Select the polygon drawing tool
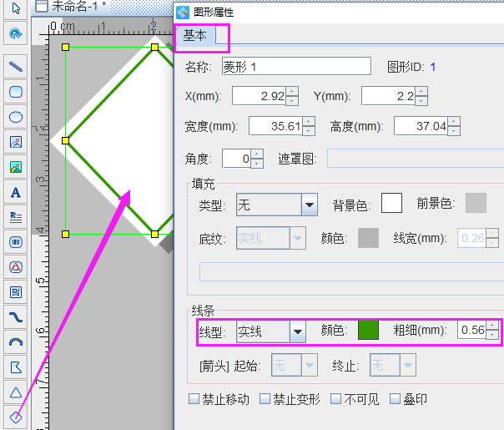Image resolution: width=504 pixels, height=430 pixels. click(x=15, y=367)
